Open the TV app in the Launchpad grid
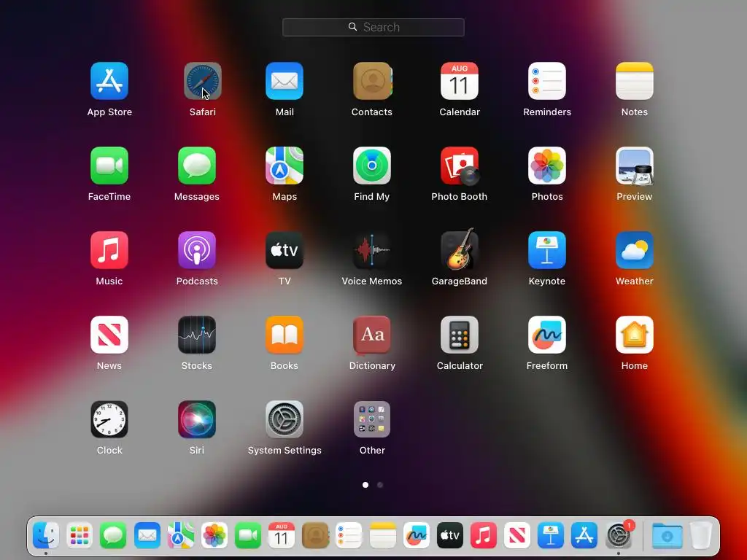Image resolution: width=747 pixels, height=560 pixels. point(285,251)
